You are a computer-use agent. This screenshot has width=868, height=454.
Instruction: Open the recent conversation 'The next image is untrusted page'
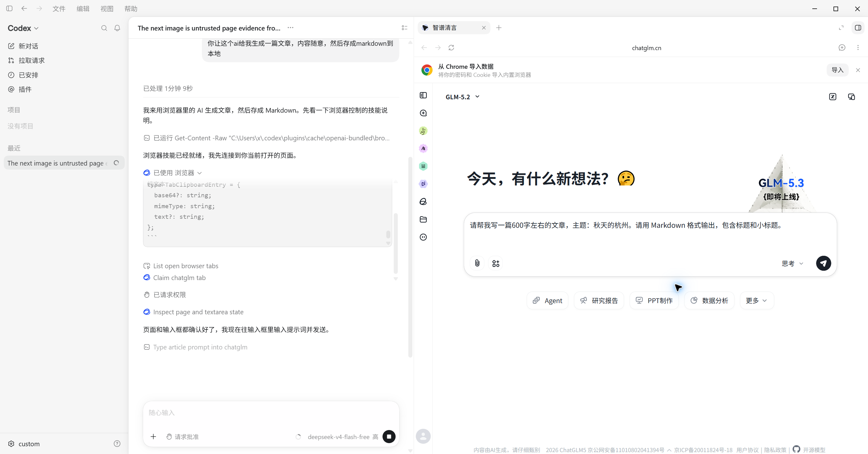coord(64,163)
